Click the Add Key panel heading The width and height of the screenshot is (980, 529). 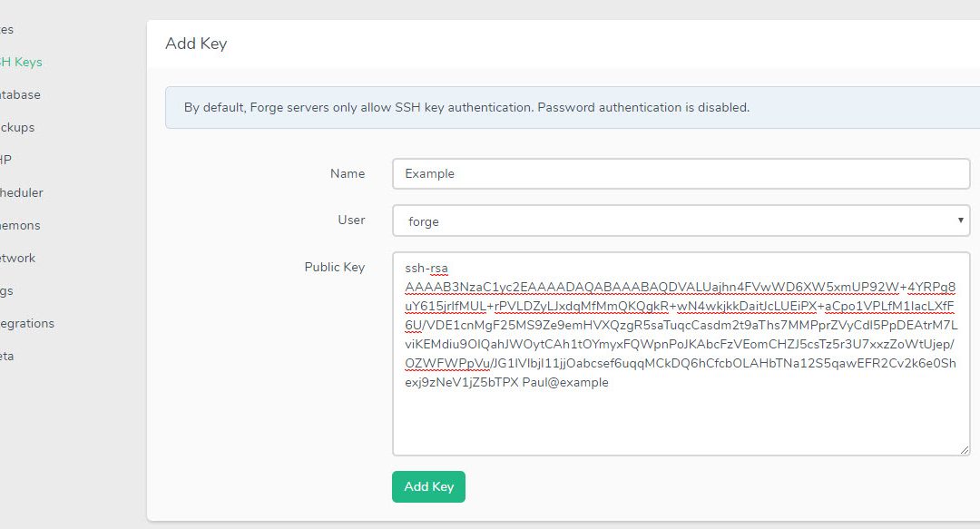tap(196, 44)
